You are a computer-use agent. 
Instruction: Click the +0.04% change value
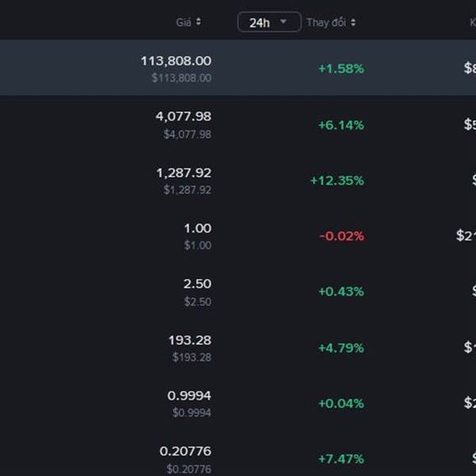coord(341,404)
